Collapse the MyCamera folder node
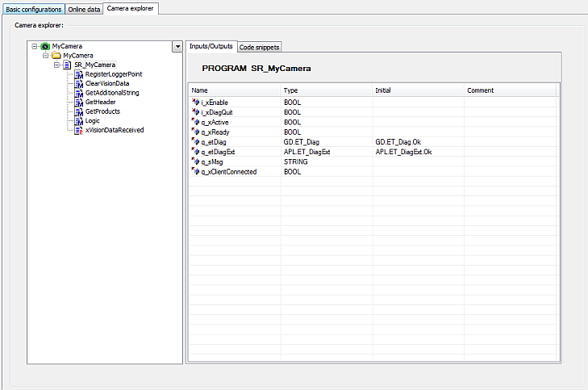The image size is (588, 390). tap(45, 56)
